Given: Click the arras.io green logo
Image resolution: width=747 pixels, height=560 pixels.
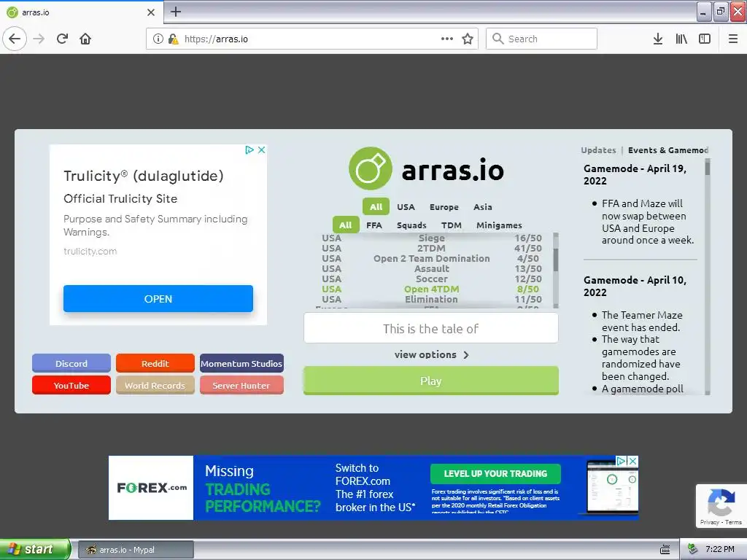Looking at the screenshot, I should (371, 168).
